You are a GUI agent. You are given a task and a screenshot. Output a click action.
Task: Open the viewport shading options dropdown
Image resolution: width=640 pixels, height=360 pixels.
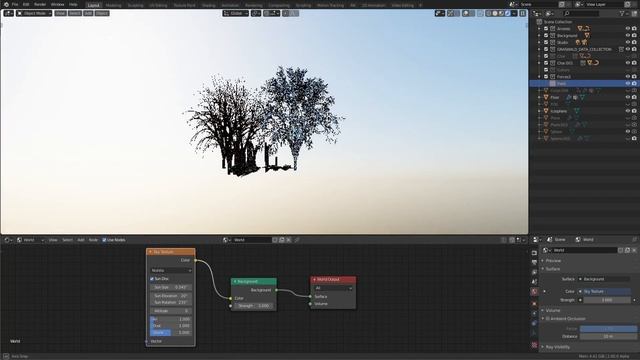pos(514,13)
